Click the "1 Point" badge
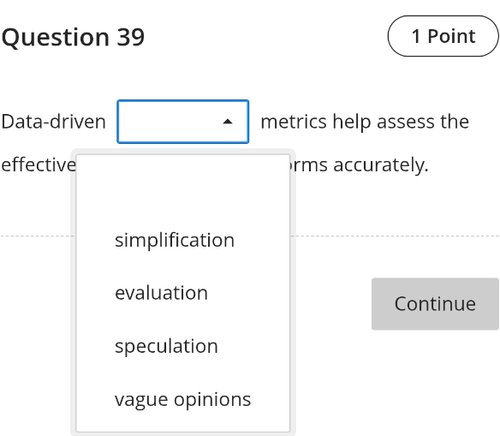Viewport: 500px width, 436px height. [443, 36]
